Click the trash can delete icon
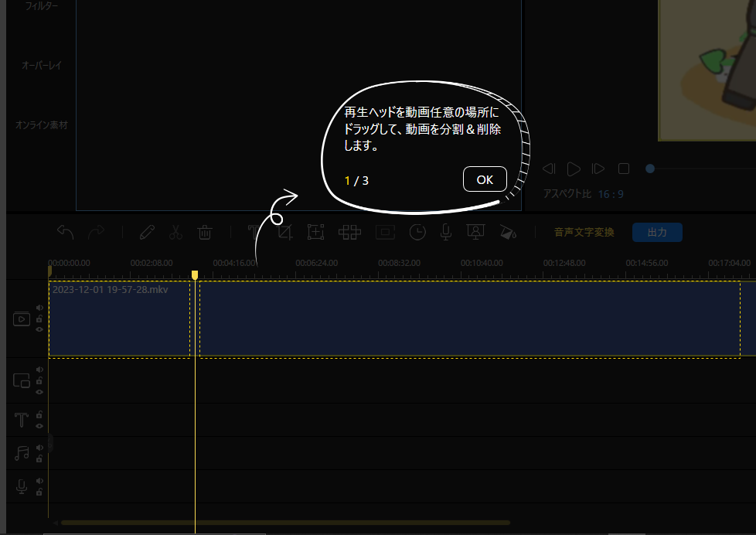756x535 pixels. 205,232
